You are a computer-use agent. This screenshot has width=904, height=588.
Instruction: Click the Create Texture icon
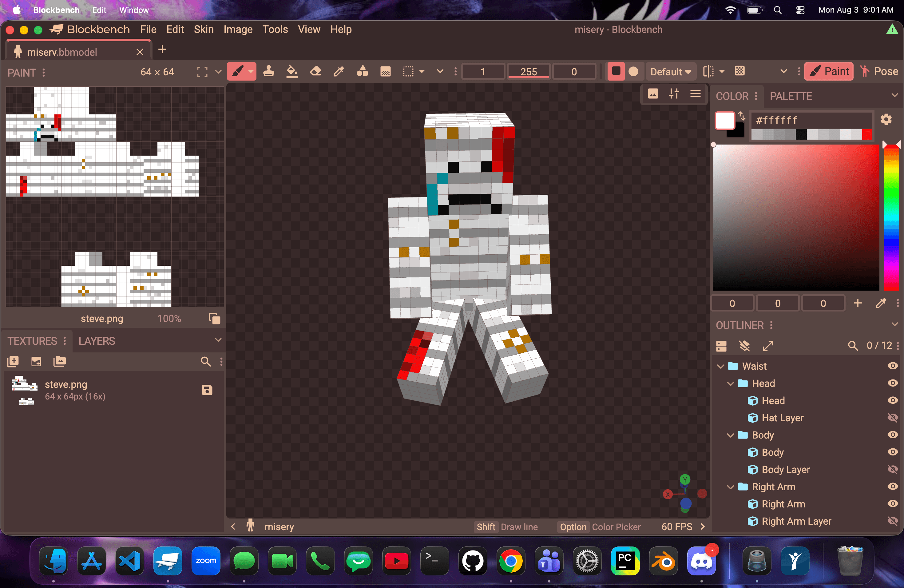pos(13,362)
